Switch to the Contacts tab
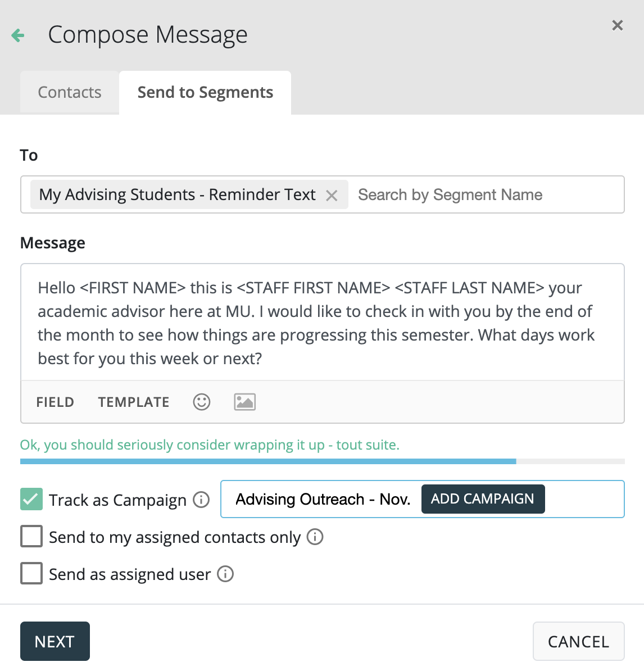Image resolution: width=644 pixels, height=671 pixels. point(70,92)
